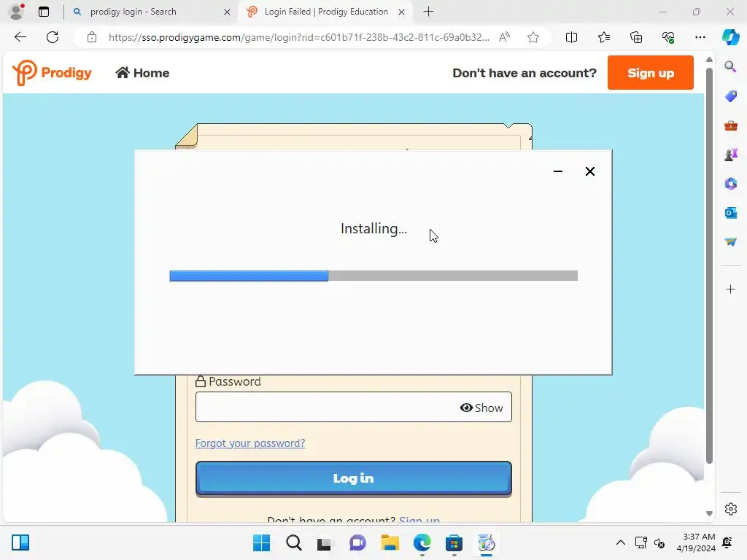Open Windows Widgets taskbar icon

pos(20,542)
